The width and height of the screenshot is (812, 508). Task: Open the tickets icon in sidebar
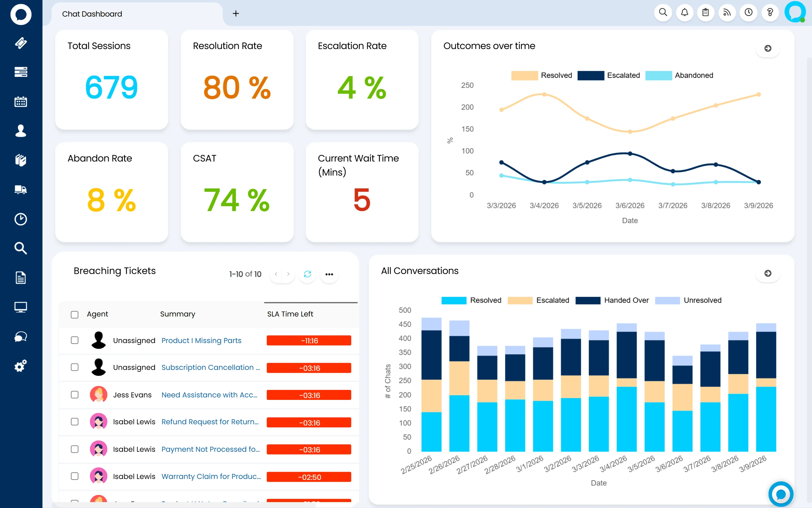coord(21,43)
